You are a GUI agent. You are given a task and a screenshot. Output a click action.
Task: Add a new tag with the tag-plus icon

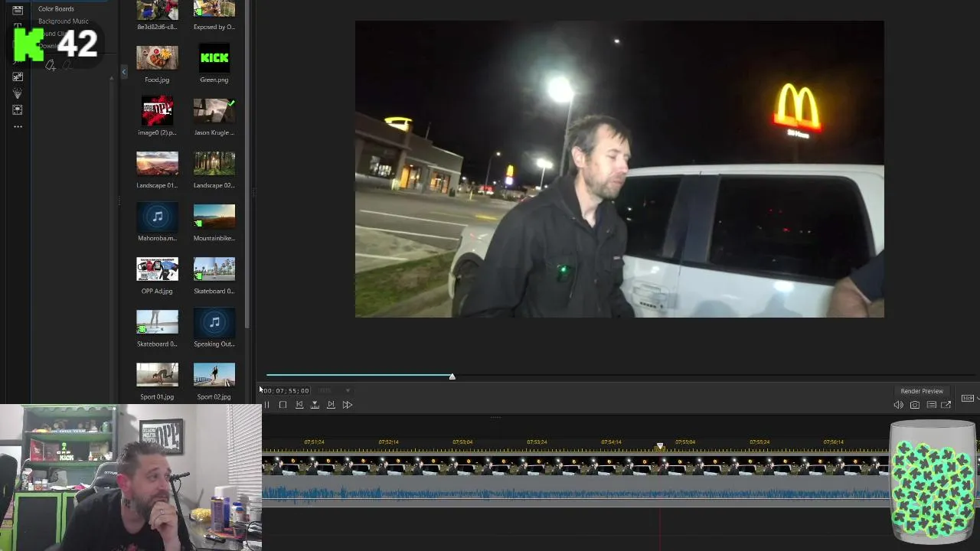(51, 66)
